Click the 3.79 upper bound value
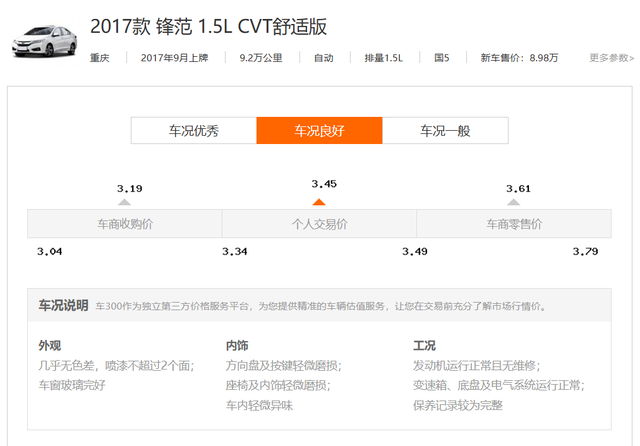Viewport: 640px width, 446px height. 585,251
